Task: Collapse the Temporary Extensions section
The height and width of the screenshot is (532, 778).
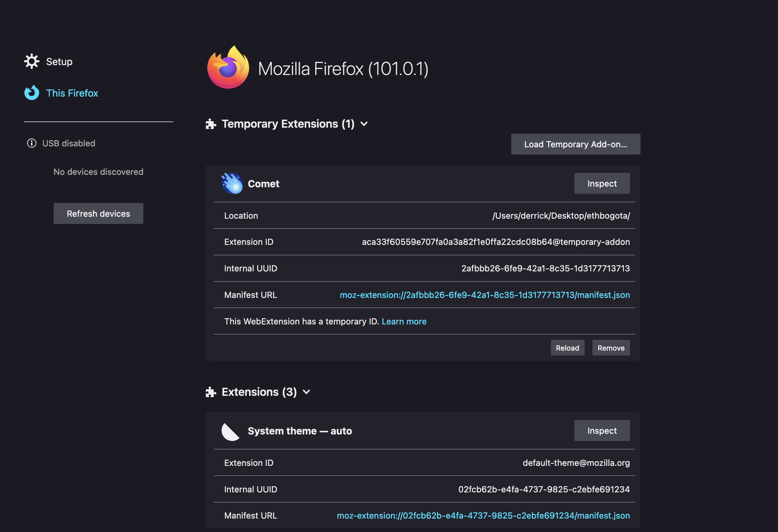Action: [x=364, y=124]
